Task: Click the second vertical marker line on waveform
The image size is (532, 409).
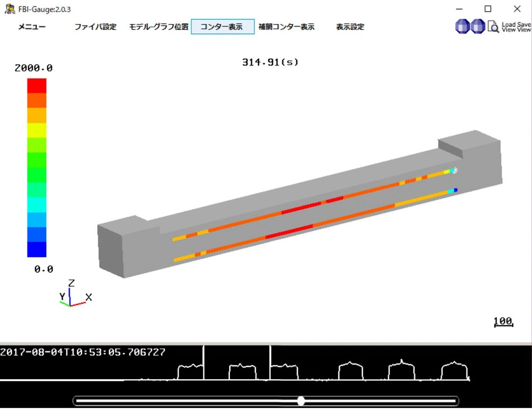Action: (x=270, y=362)
